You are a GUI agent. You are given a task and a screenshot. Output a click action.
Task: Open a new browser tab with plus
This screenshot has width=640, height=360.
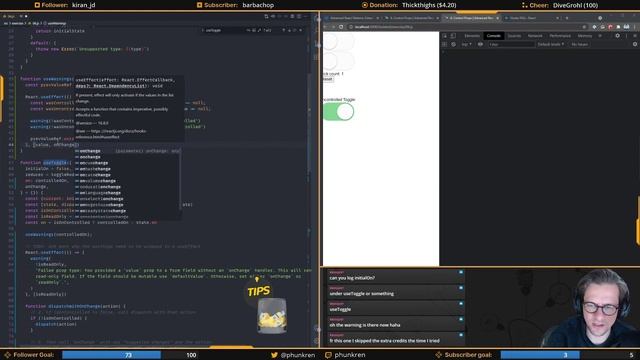[x=567, y=18]
